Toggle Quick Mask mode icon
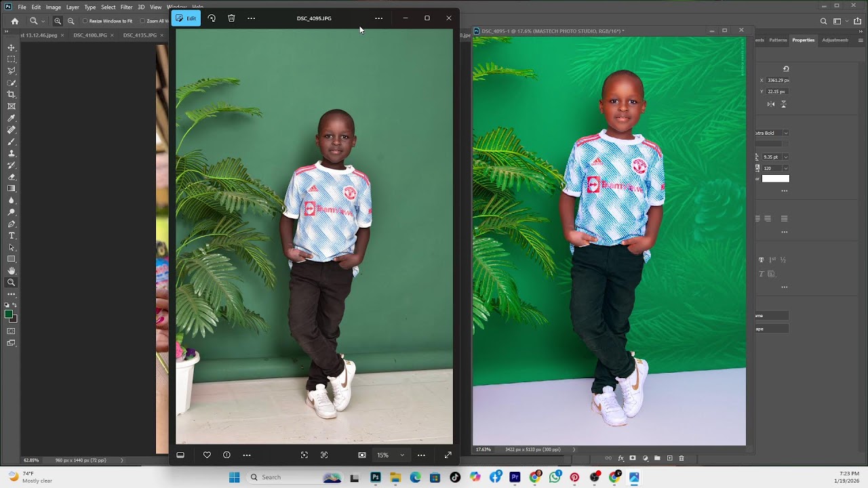The image size is (868, 488). 12,331
